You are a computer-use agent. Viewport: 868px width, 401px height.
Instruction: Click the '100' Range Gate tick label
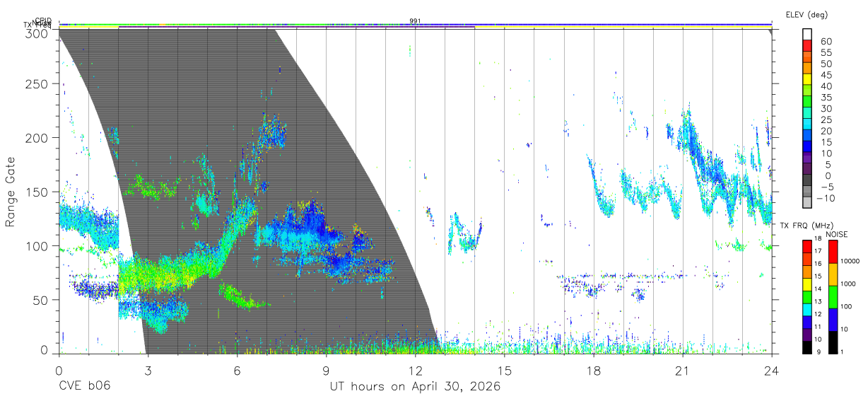[37, 246]
